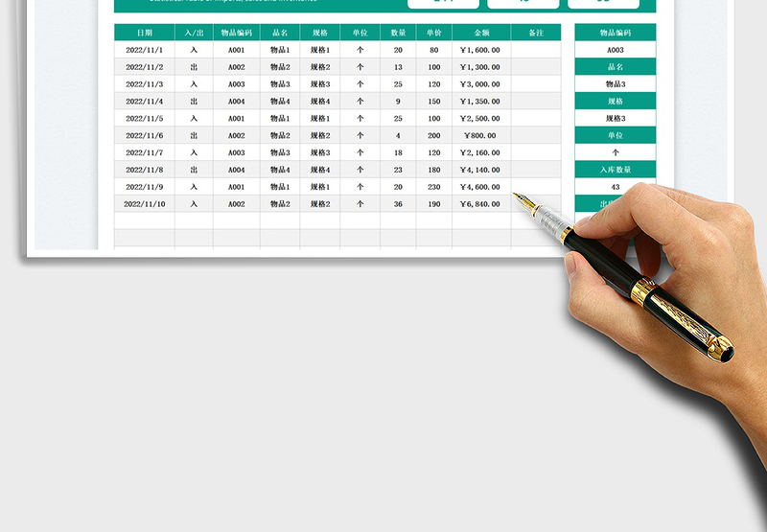Click the 物品3 value in the side panel
The width and height of the screenshot is (767, 532).
click(616, 84)
